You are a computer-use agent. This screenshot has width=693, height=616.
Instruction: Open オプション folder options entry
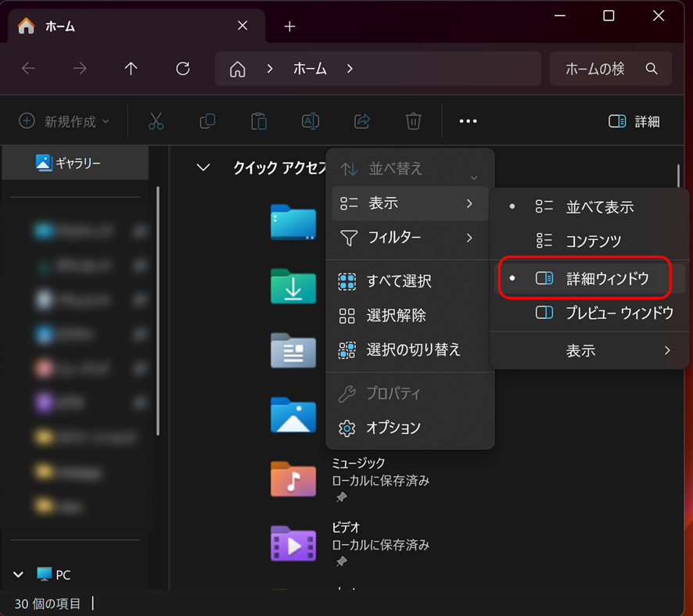pyautogui.click(x=393, y=428)
